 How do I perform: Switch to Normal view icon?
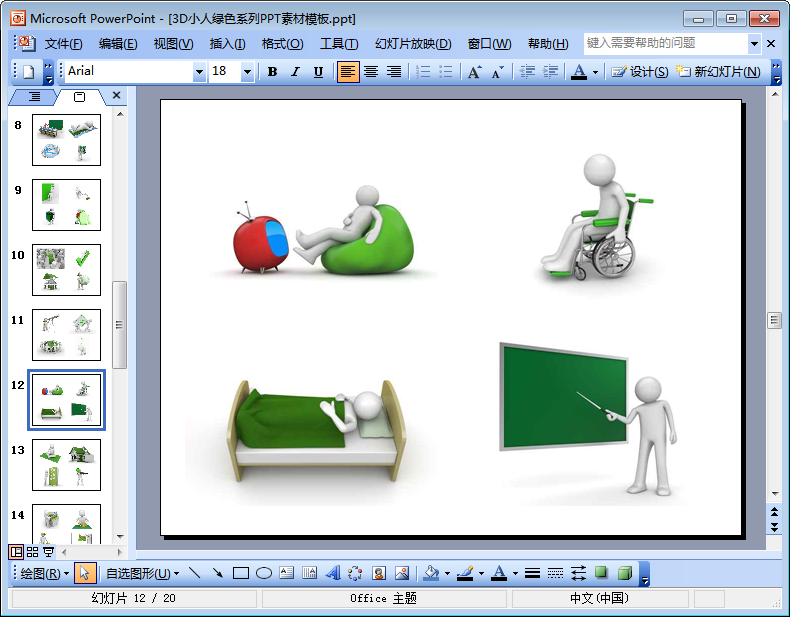(x=16, y=553)
